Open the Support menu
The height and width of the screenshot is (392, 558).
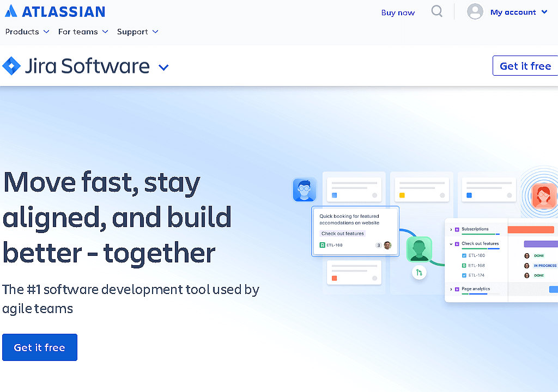pos(138,32)
